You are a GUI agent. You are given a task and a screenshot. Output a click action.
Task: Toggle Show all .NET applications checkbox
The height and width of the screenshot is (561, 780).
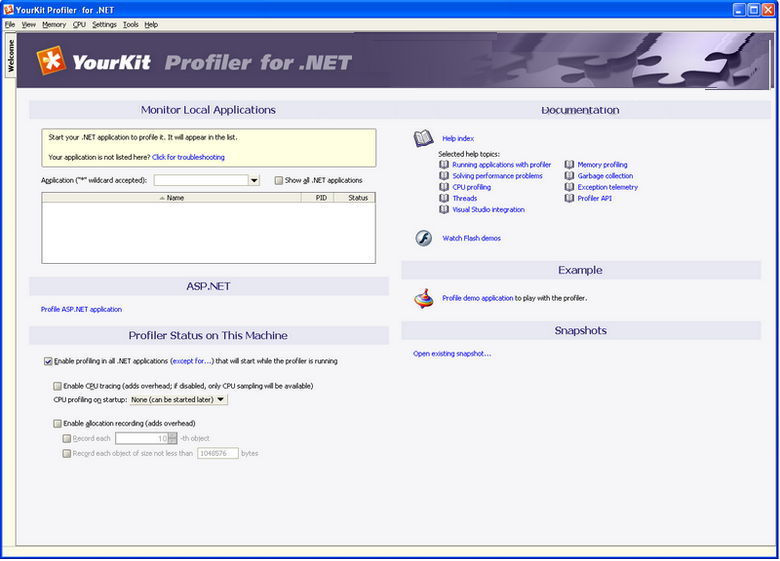tap(279, 180)
